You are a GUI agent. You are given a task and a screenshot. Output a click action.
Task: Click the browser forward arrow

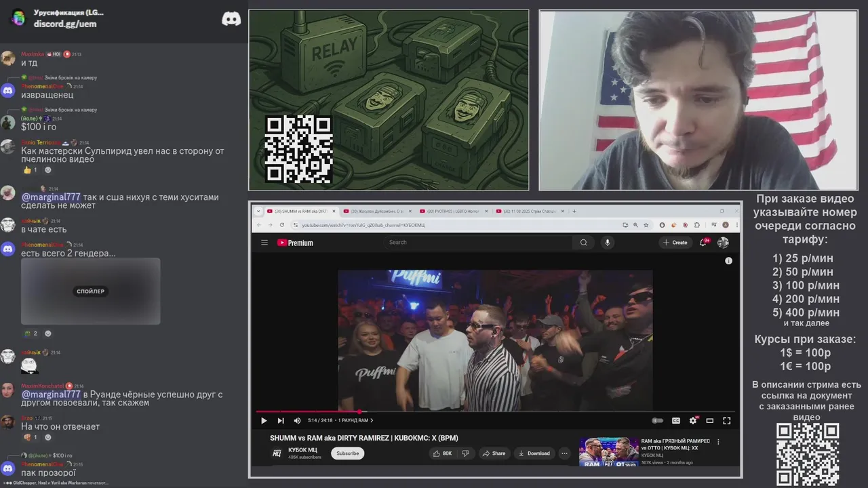pos(270,225)
